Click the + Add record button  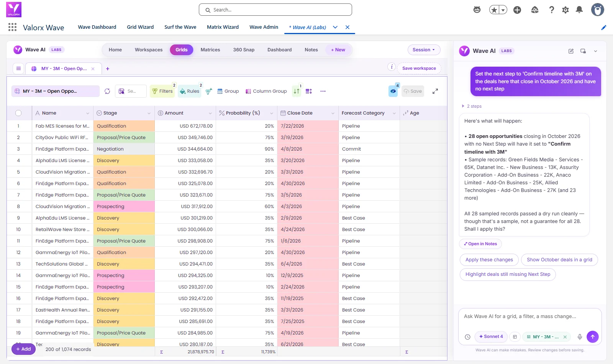pos(23,349)
